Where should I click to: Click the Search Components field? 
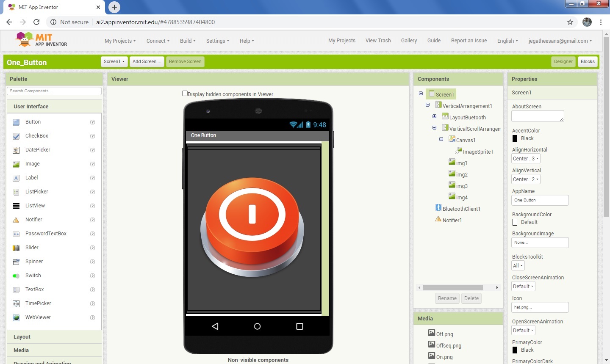tap(54, 91)
